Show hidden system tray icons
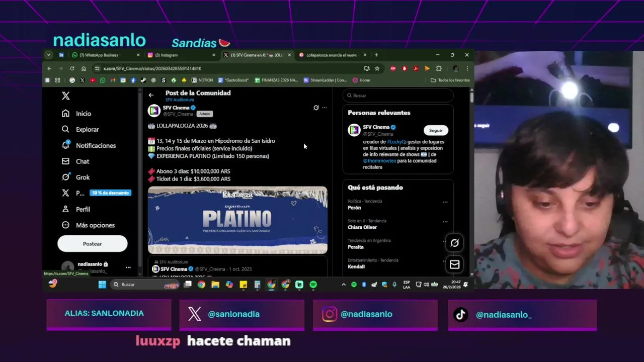This screenshot has width=644, height=362. pyautogui.click(x=344, y=285)
